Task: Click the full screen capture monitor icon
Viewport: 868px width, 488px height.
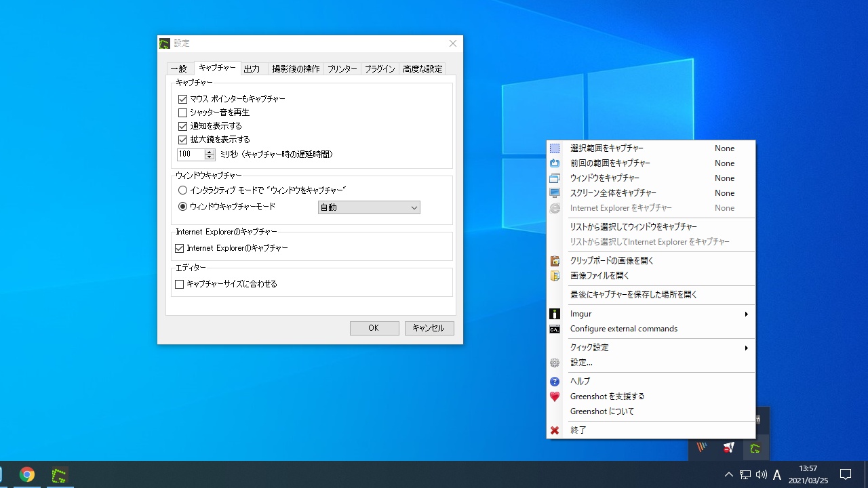Action: (x=555, y=193)
